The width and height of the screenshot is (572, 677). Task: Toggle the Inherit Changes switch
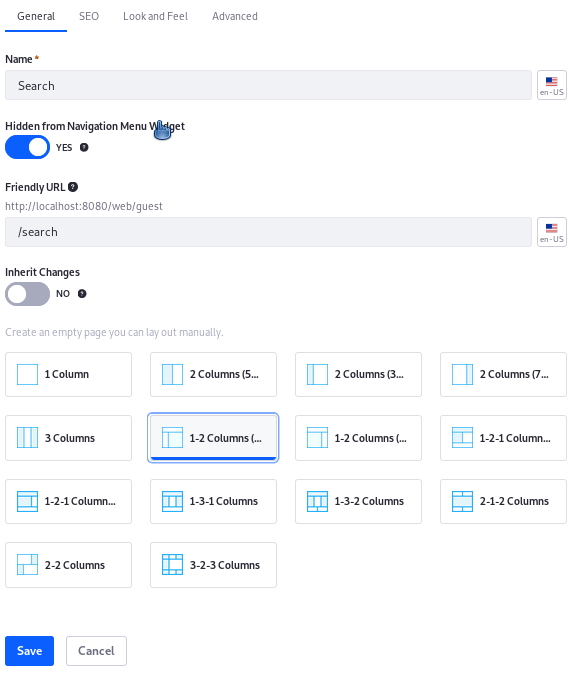click(x=27, y=294)
